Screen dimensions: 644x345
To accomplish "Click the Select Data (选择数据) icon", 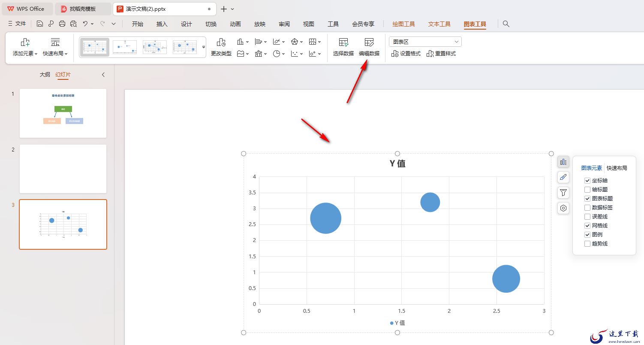I will tap(343, 42).
